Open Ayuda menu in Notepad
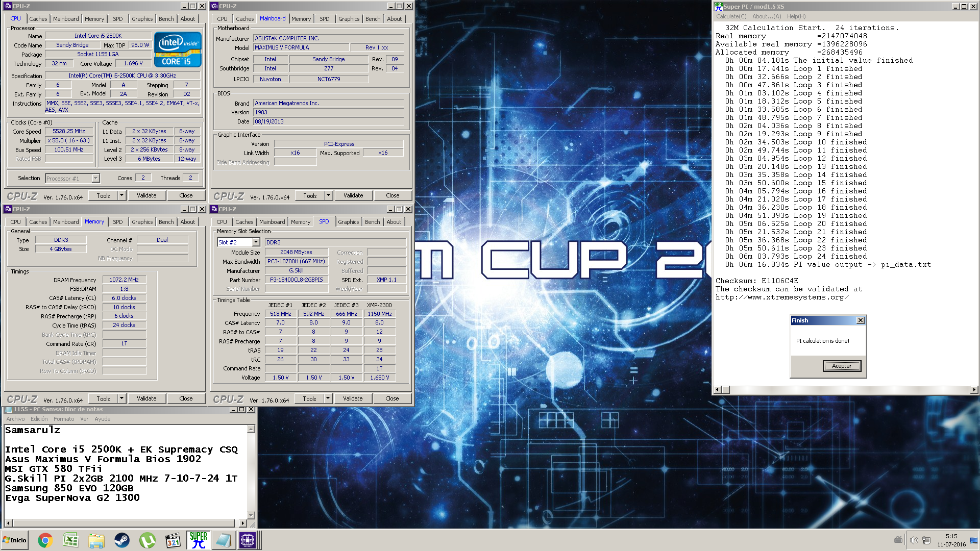 click(102, 419)
